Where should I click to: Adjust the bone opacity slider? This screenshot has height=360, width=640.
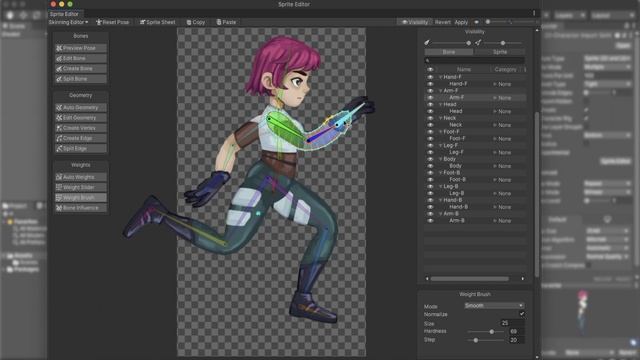coord(451,43)
